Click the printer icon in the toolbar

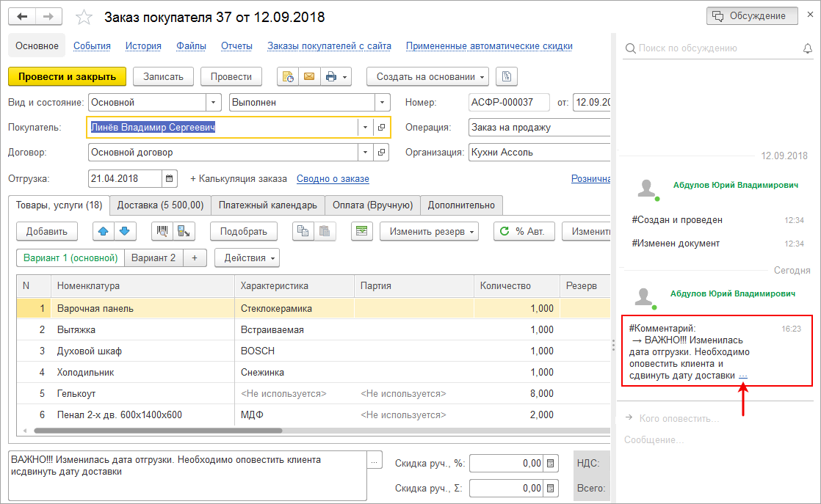coord(331,76)
